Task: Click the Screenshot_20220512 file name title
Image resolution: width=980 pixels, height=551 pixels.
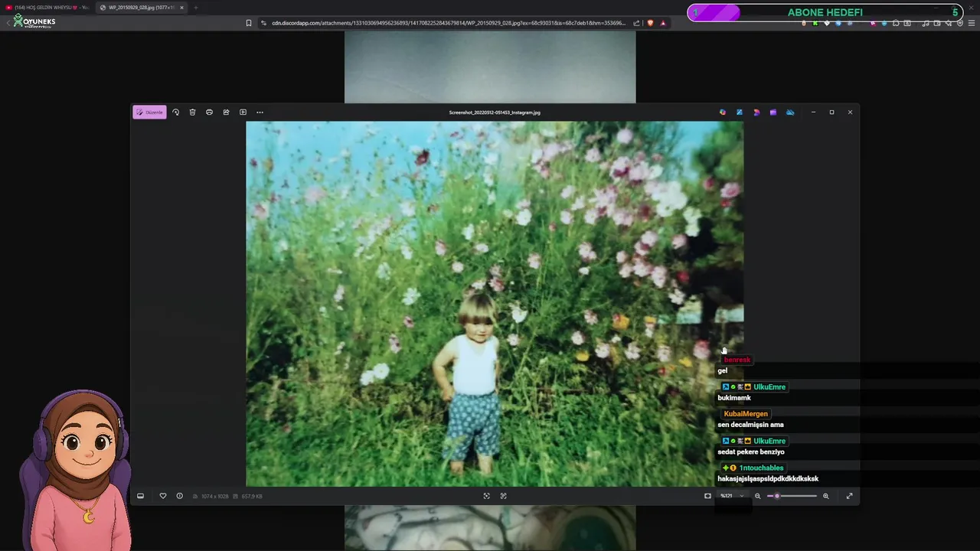Action: point(495,112)
